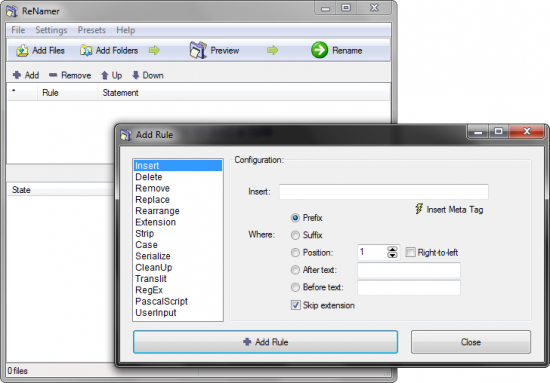This screenshot has height=383, width=550.
Task: Select Remove in the rule list
Action: 178,188
